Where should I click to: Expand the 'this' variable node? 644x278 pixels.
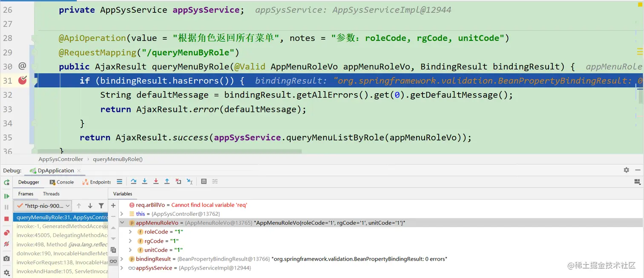[x=122, y=214]
